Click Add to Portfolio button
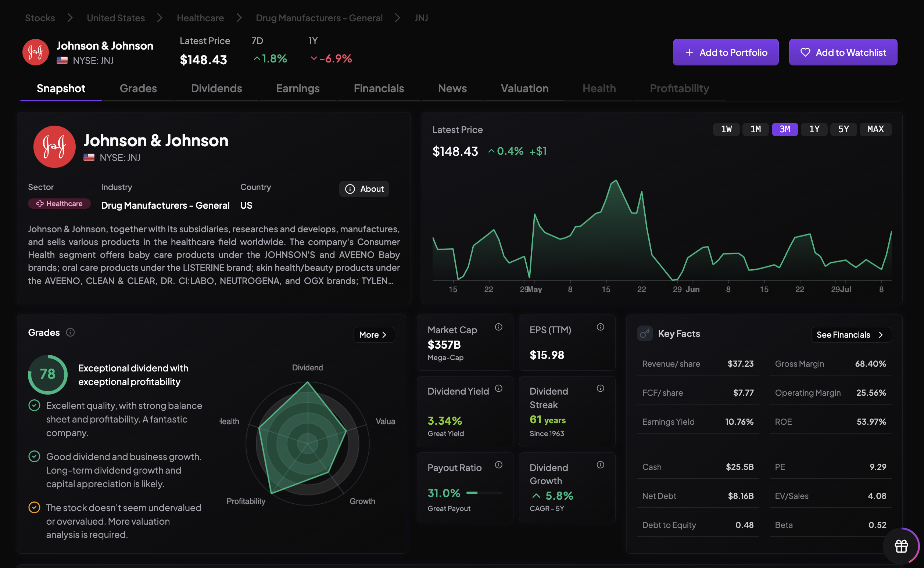This screenshot has height=568, width=924. click(x=725, y=52)
